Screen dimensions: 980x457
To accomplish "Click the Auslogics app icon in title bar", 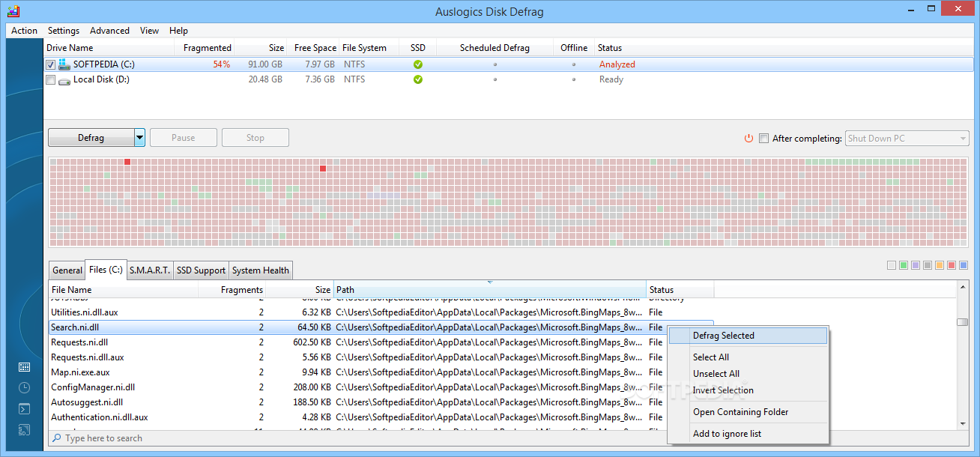I will coord(13,11).
